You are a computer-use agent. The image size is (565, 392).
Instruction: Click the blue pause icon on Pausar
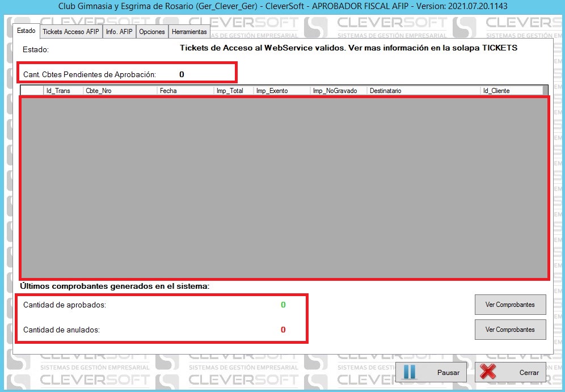click(x=410, y=373)
